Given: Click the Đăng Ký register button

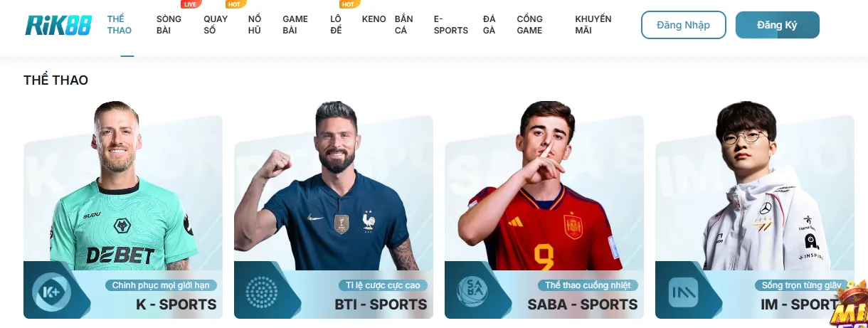Looking at the screenshot, I should 778,25.
